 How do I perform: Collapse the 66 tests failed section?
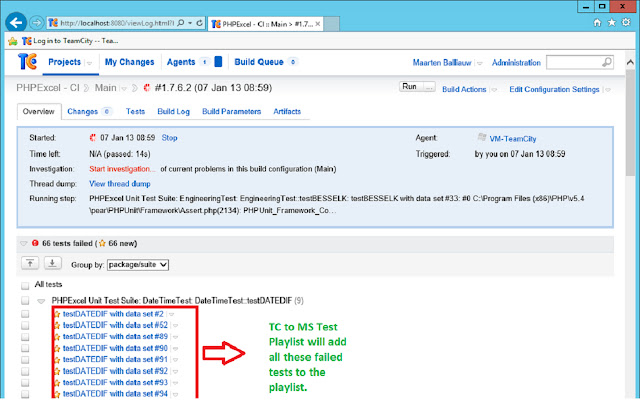point(24,244)
